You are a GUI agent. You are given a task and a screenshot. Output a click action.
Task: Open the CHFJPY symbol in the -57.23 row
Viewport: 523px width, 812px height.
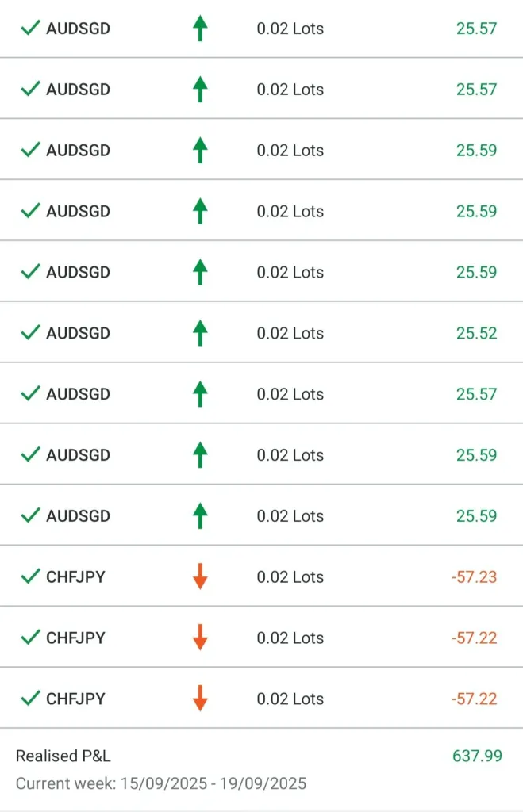click(75, 576)
